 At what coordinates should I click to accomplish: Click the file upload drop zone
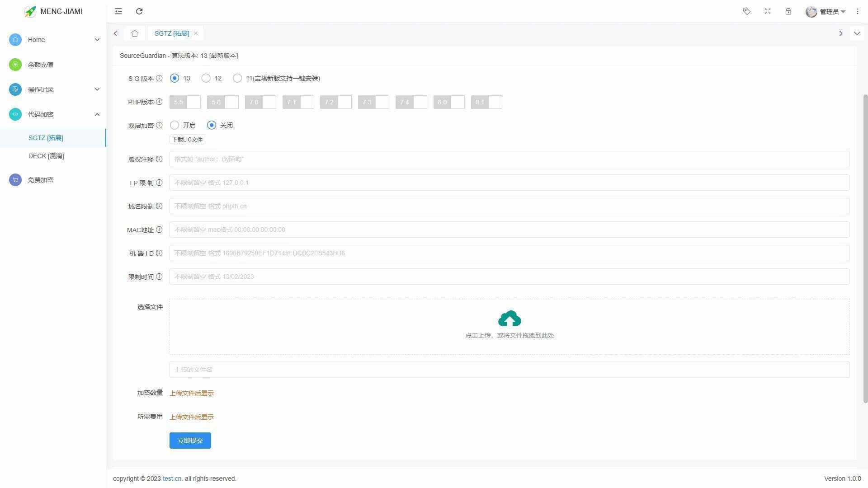pos(509,326)
